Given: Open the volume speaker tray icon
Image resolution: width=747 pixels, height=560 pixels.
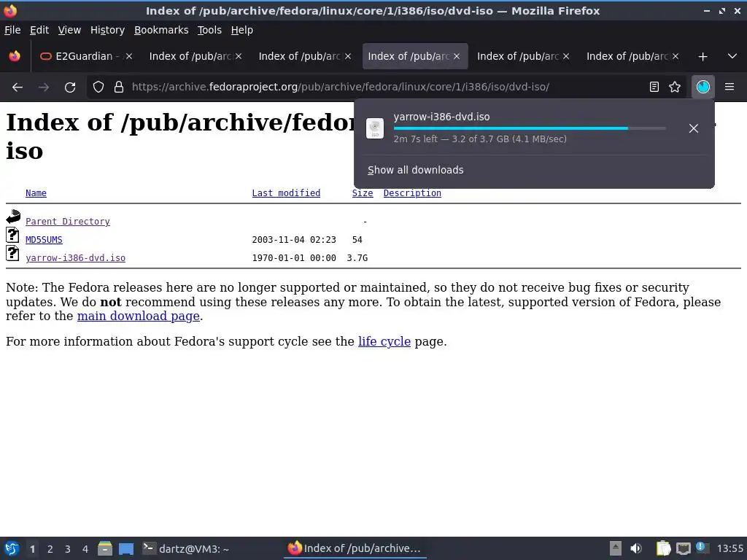Looking at the screenshot, I should click(636, 548).
